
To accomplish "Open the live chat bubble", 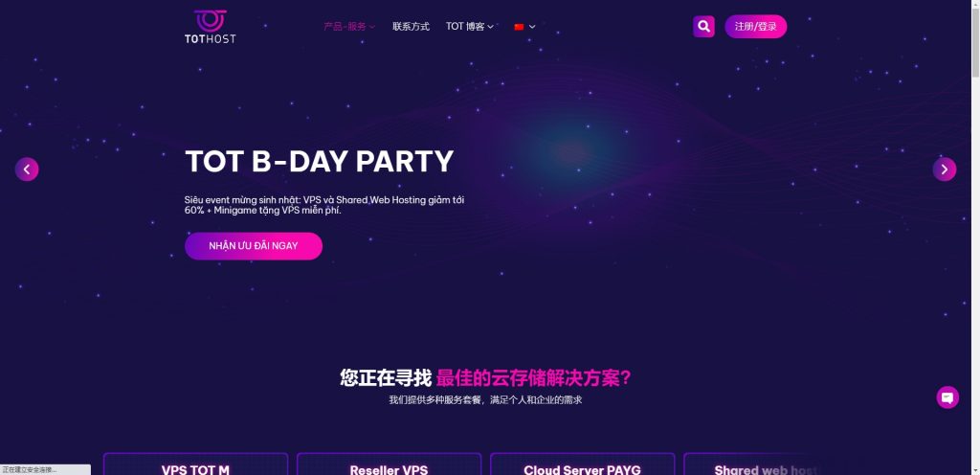I will tap(947, 397).
